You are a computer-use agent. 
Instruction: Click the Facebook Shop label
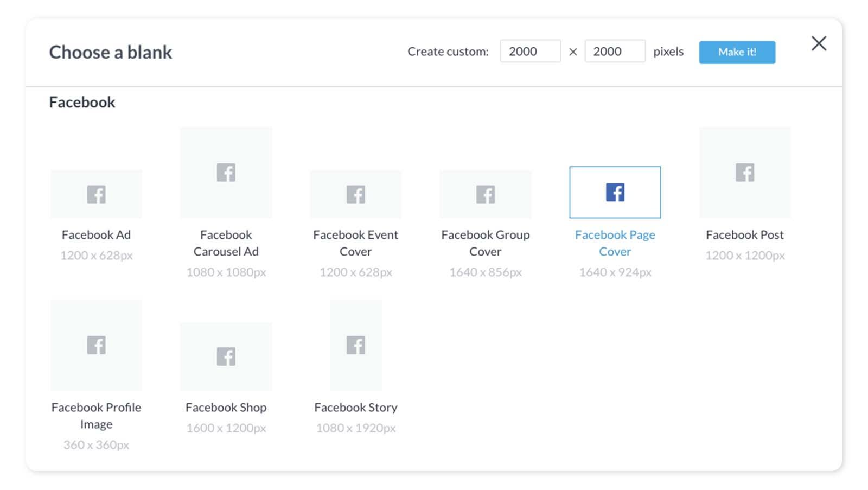(226, 408)
